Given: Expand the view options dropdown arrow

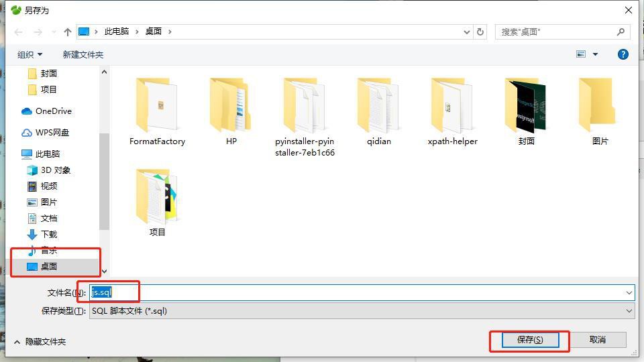Looking at the screenshot, I should (595, 54).
